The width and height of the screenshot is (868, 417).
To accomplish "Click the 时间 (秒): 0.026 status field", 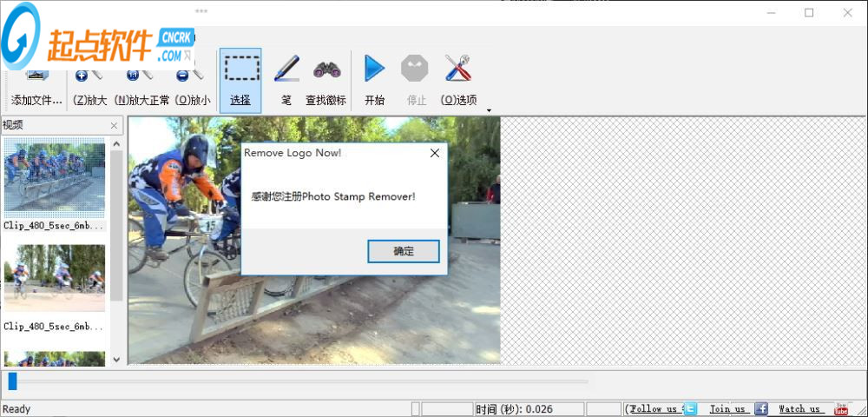I will click(x=529, y=409).
